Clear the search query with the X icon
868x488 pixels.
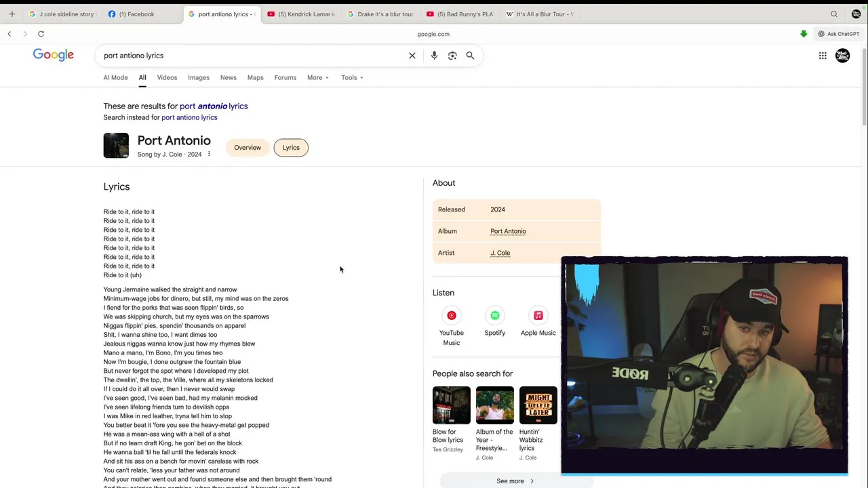(412, 56)
